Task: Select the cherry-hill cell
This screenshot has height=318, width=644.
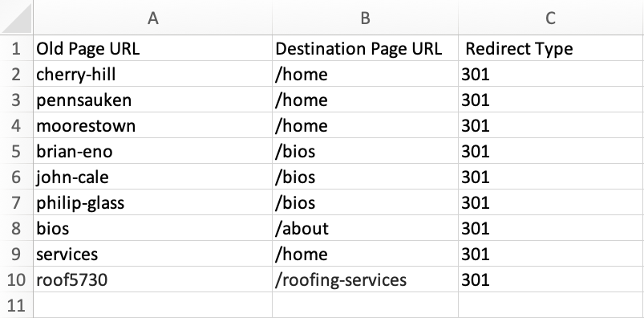Action: 153,74
